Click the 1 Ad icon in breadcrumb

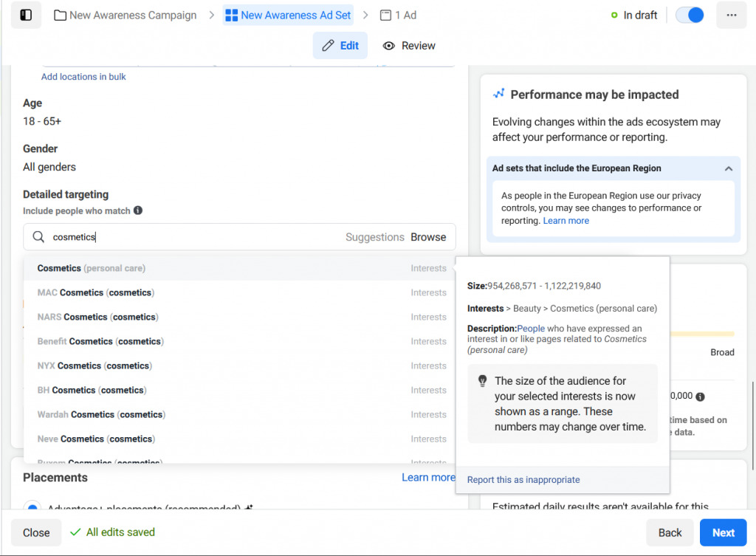click(x=385, y=16)
